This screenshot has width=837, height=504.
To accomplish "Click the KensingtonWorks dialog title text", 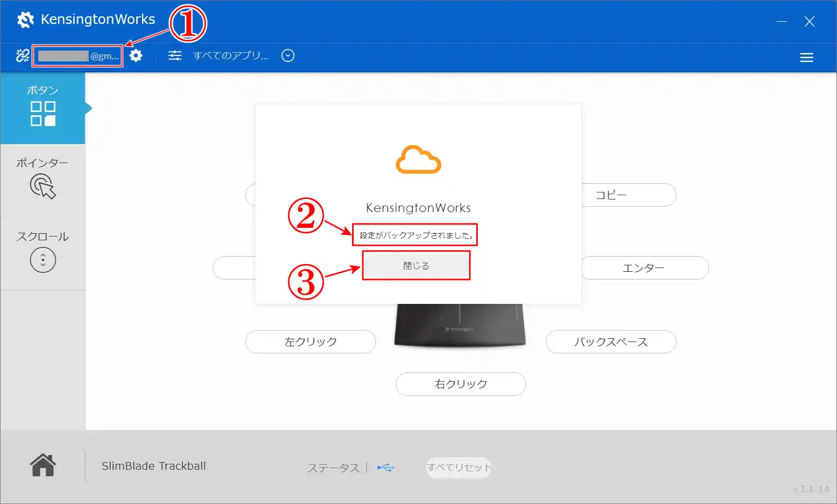I will (x=418, y=208).
